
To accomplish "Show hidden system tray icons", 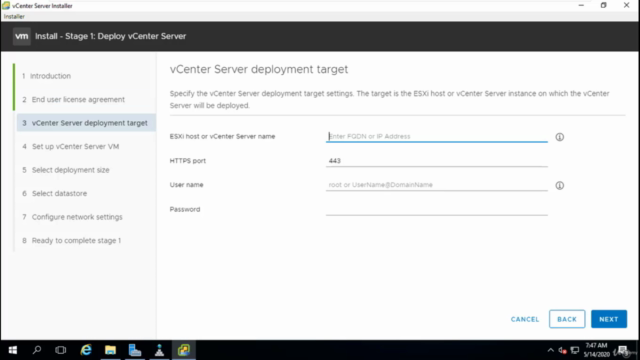I will coord(551,350).
